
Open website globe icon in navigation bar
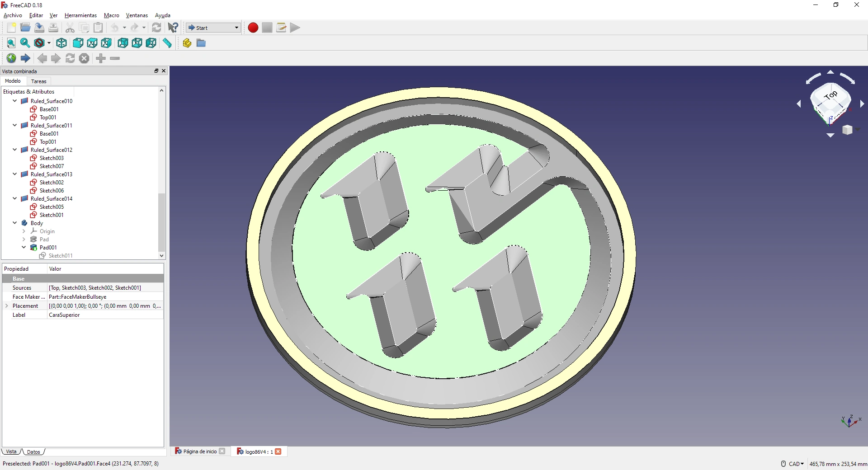click(11, 58)
